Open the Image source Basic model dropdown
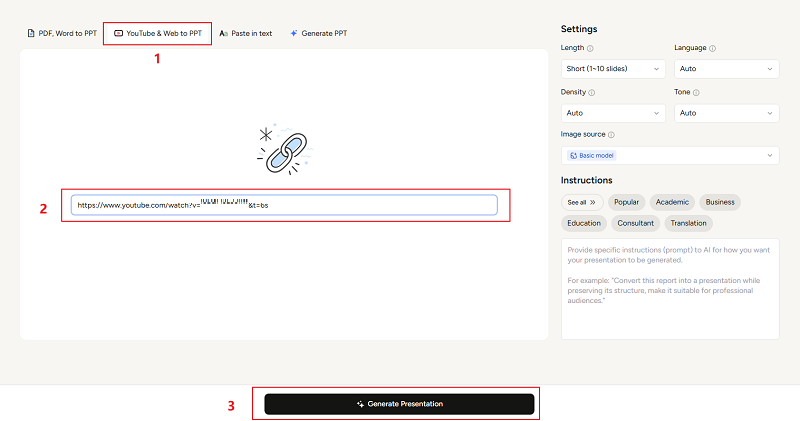This screenshot has width=800, height=421. (670, 156)
